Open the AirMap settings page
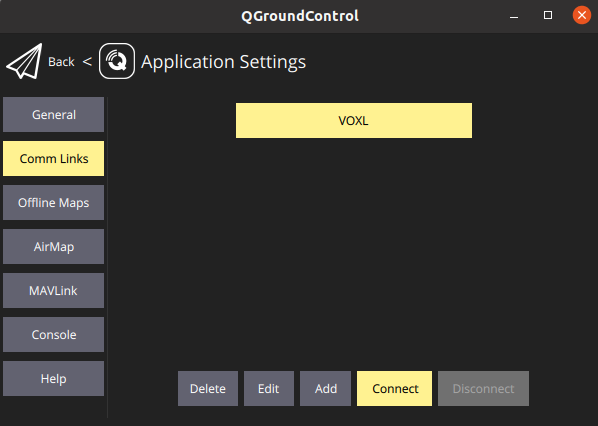This screenshot has height=426, width=598. (53, 246)
